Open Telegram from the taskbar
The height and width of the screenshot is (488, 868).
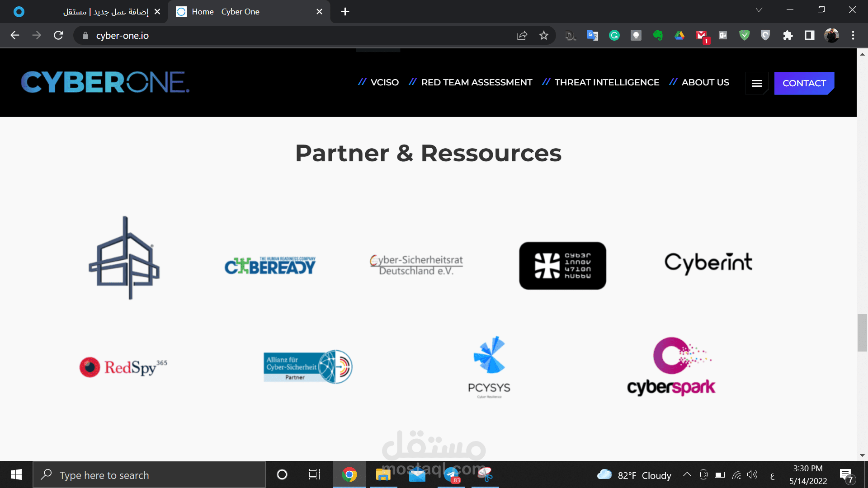(x=451, y=474)
